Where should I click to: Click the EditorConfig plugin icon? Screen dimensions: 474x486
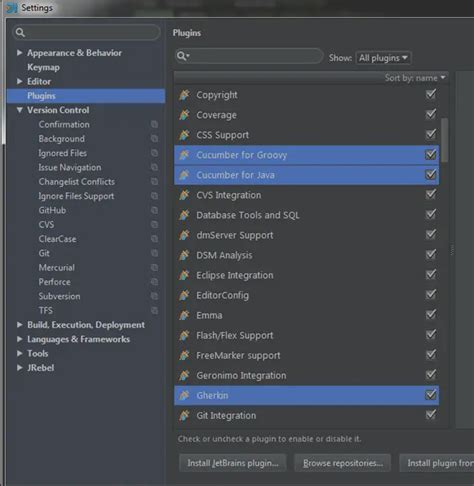(184, 295)
